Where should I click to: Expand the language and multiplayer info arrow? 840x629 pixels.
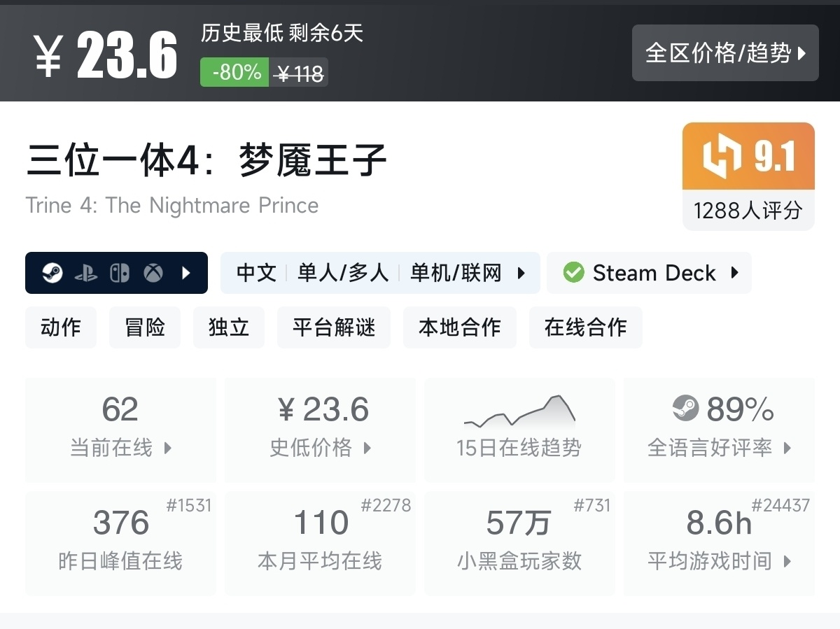[x=521, y=273]
